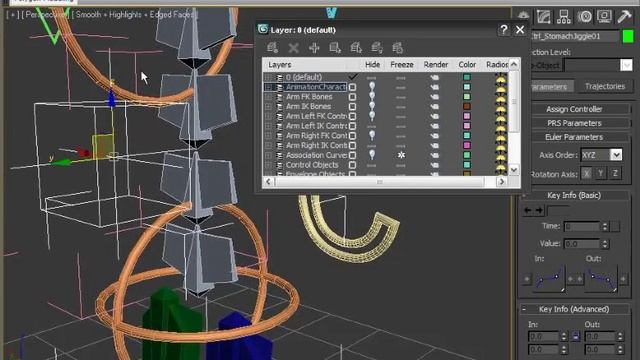
Task: Click render icon for 0 (default) layer
Action: click(435, 77)
